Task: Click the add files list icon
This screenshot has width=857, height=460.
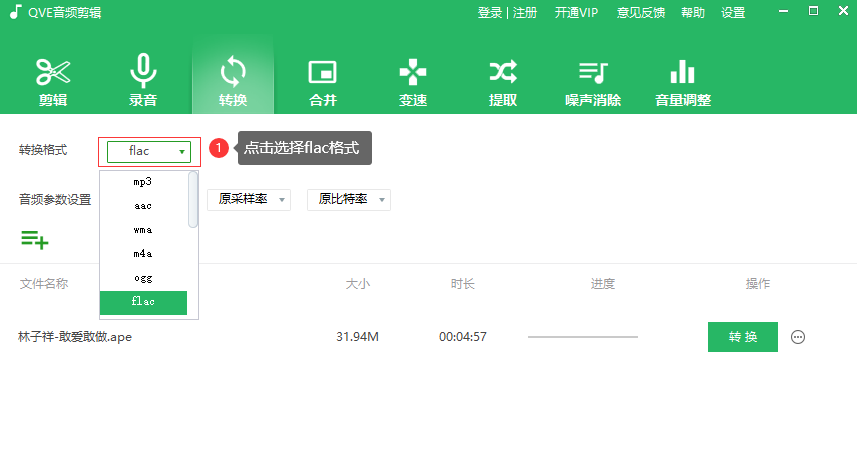Action: pos(34,239)
